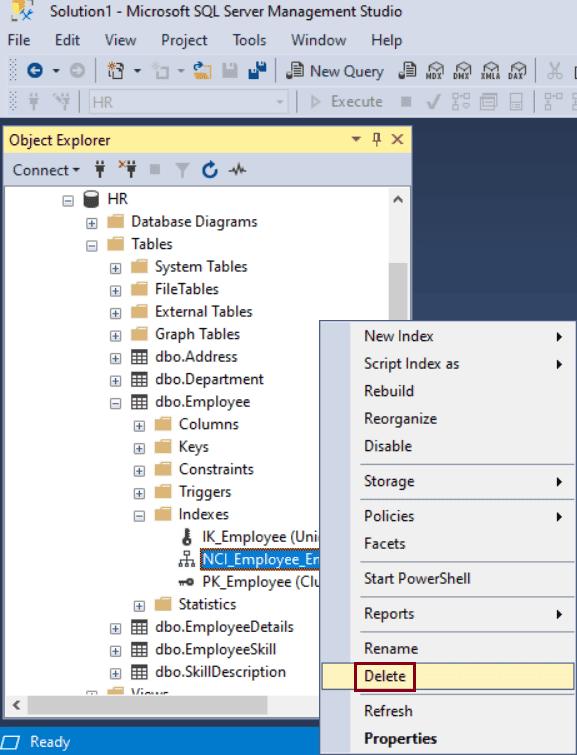Click Connect Object Explorer plug icon

point(100,169)
